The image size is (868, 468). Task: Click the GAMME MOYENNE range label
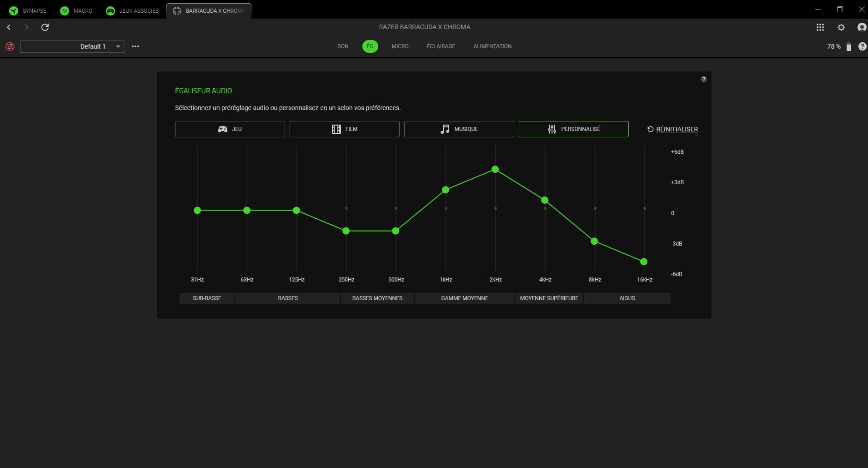(x=465, y=298)
